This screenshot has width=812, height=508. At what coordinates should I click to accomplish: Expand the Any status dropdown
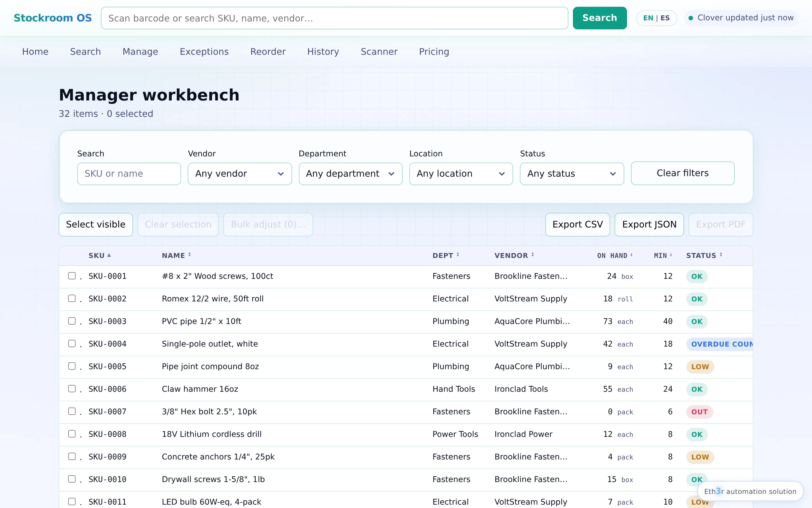click(x=572, y=174)
